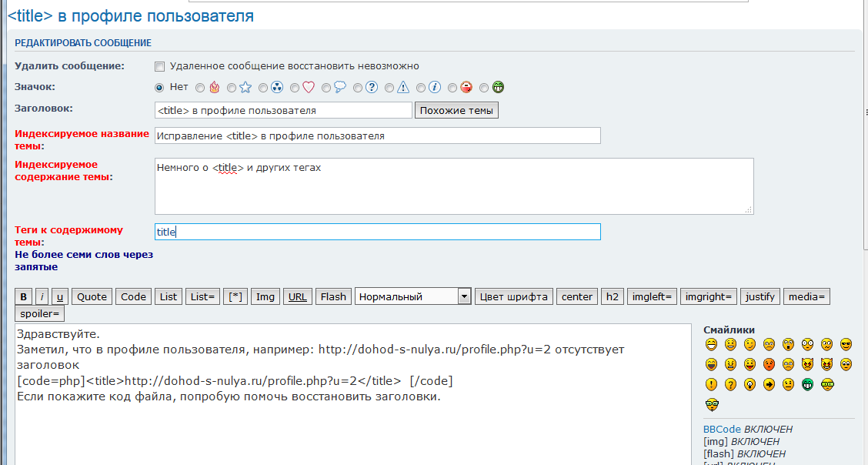Insert the question mark smiley

729,384
